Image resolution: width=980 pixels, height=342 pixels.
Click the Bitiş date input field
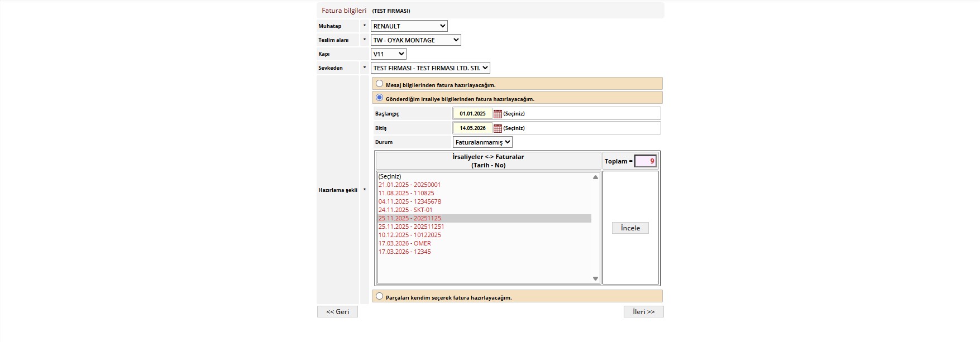pyautogui.click(x=472, y=128)
